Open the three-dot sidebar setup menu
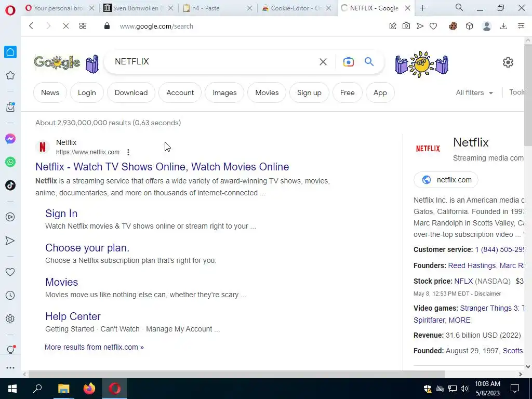 point(10,368)
